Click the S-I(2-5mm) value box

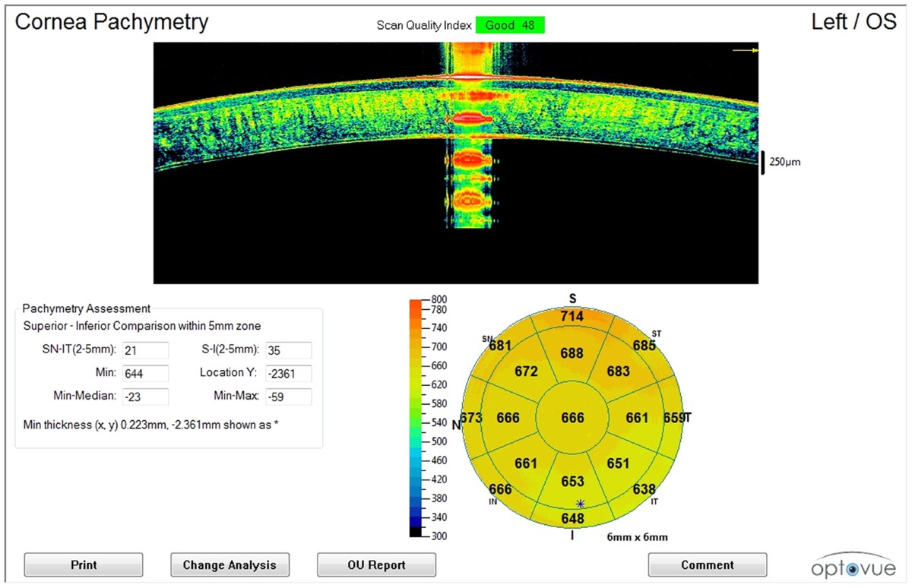tap(289, 349)
